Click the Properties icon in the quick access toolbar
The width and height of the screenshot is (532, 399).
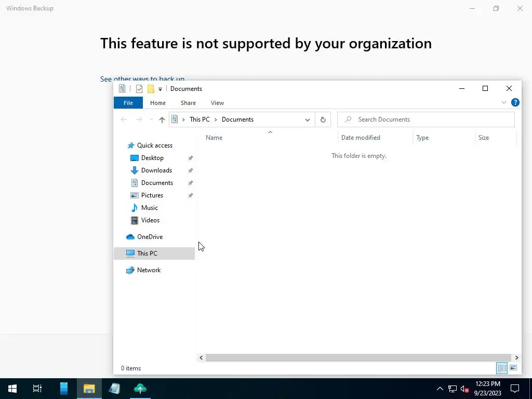coord(139,89)
